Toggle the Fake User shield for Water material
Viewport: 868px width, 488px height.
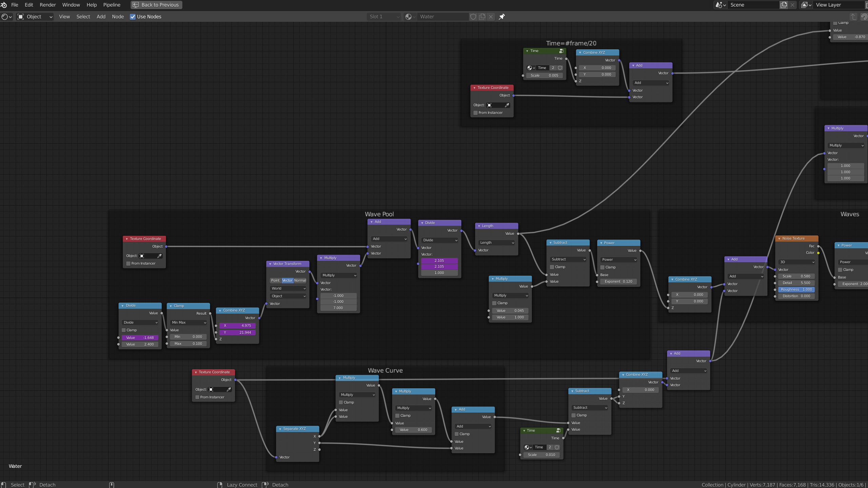473,17
